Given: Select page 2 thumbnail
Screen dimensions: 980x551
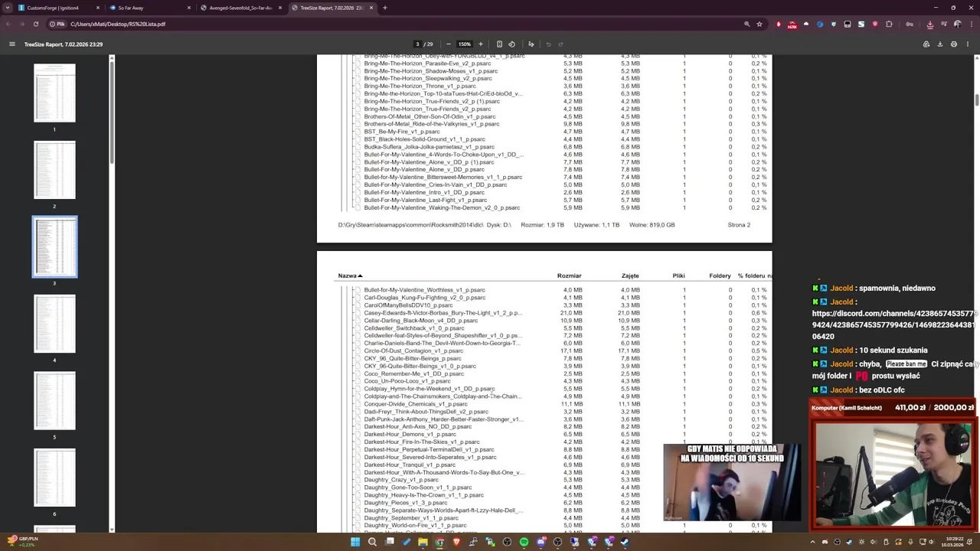Looking at the screenshot, I should (x=54, y=170).
